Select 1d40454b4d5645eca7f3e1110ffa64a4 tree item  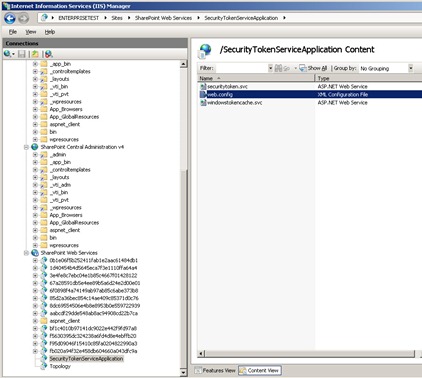pos(93,268)
